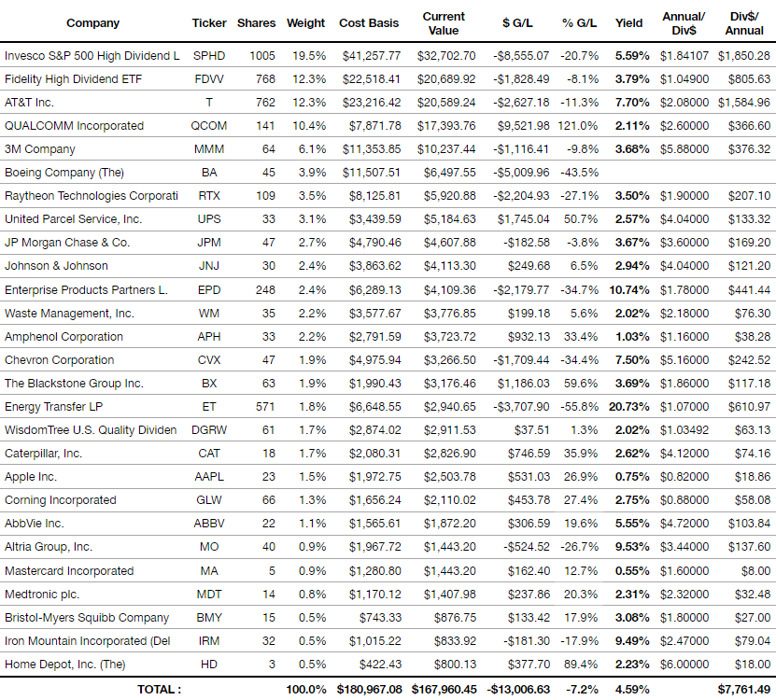Select the AT&T Inc. company row
Viewport: 776px width, 700px height.
[x=388, y=103]
